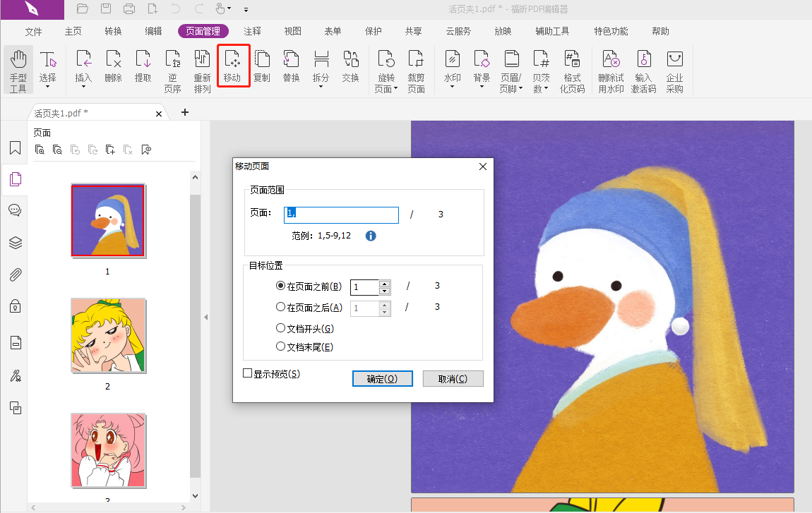Collapse the navigation panel with the arrow handle
Image resolution: width=812 pixels, height=513 pixels.
205,318
